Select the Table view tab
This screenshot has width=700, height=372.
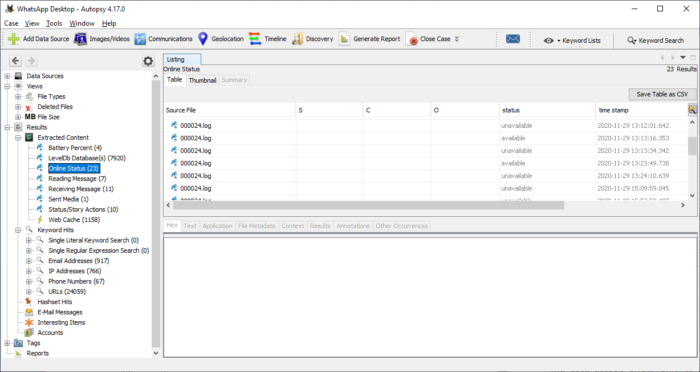pos(175,79)
